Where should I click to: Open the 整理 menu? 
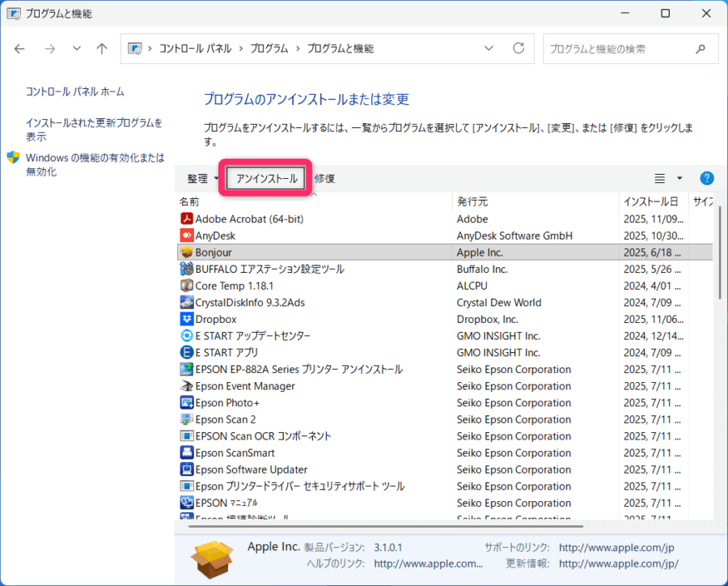[201, 178]
